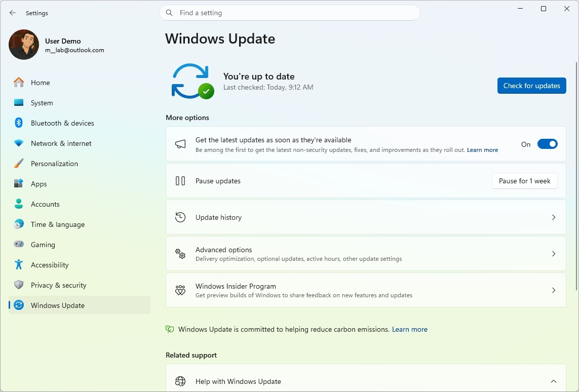Screen dimensions: 579x392
Task: Click inside the Find a setting search box
Action: (289, 13)
